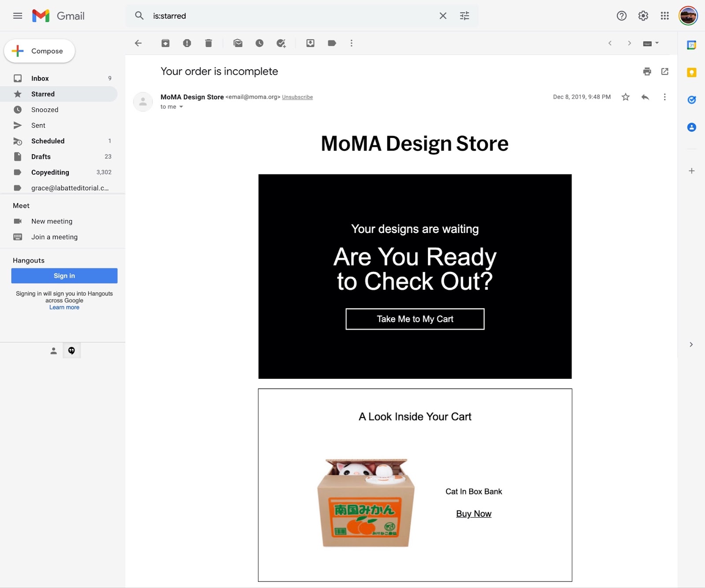Image resolution: width=705 pixels, height=588 pixels.
Task: Click the Buy Now link
Action: click(474, 514)
